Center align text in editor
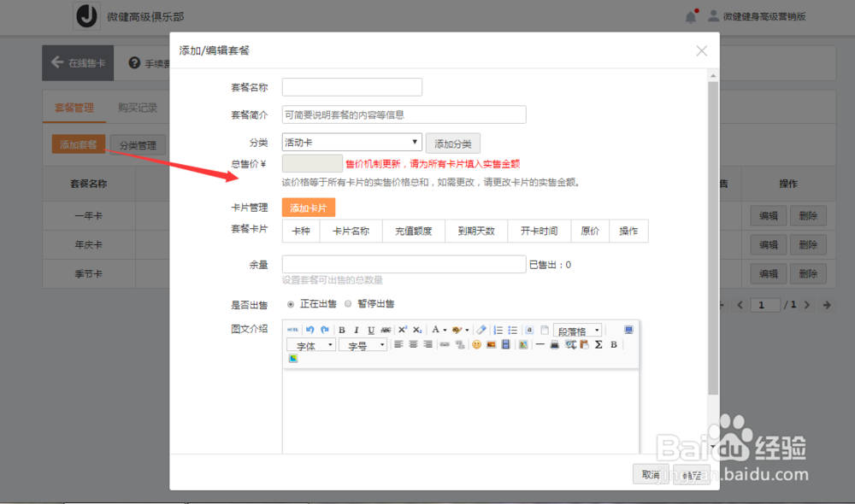The height and width of the screenshot is (504, 855). coord(413,344)
